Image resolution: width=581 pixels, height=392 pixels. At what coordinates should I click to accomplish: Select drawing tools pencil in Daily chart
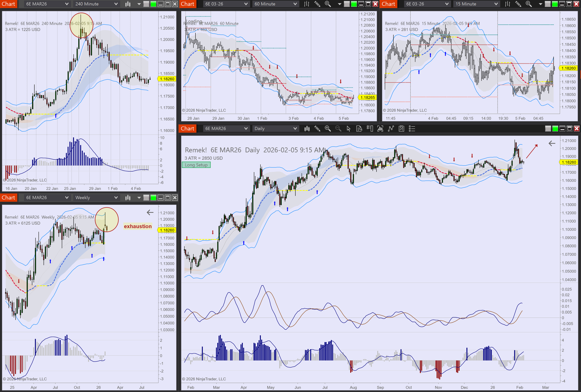(317, 129)
